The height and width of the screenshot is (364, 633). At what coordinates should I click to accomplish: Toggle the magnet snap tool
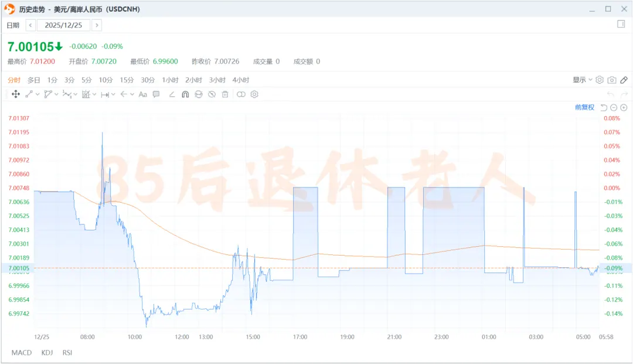[x=185, y=94]
